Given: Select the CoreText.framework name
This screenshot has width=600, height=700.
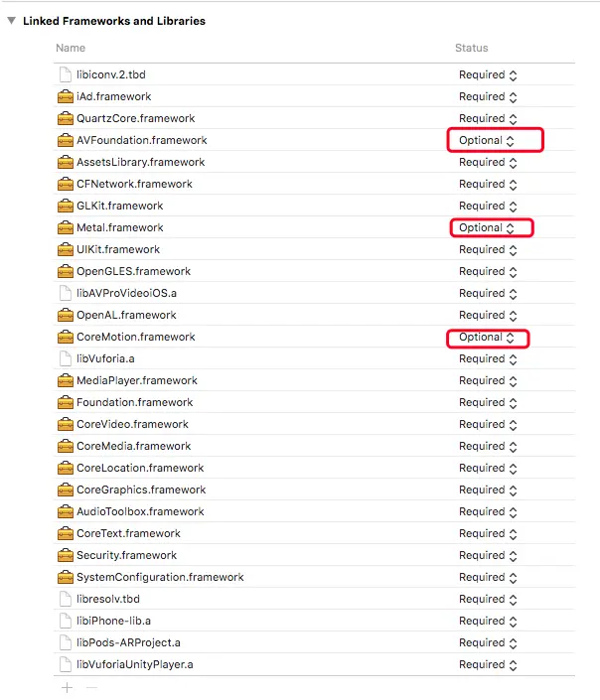Looking at the screenshot, I should pyautogui.click(x=128, y=533).
